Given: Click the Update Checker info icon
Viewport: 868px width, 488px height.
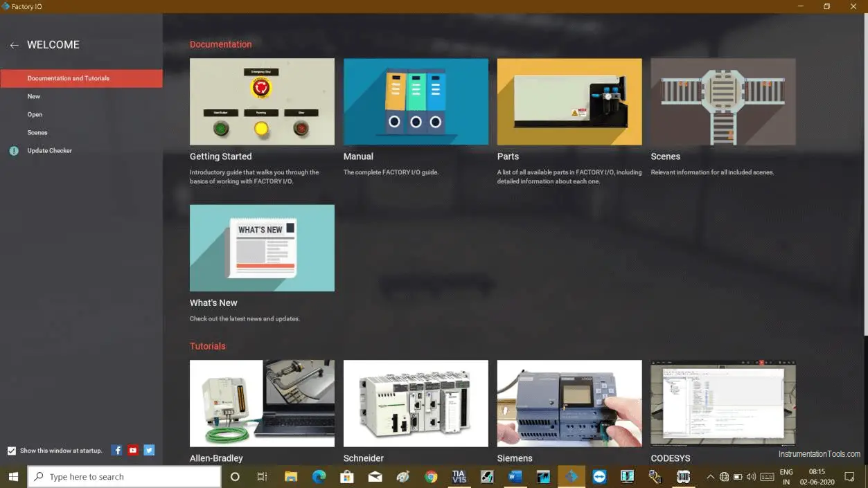Looking at the screenshot, I should coord(14,150).
